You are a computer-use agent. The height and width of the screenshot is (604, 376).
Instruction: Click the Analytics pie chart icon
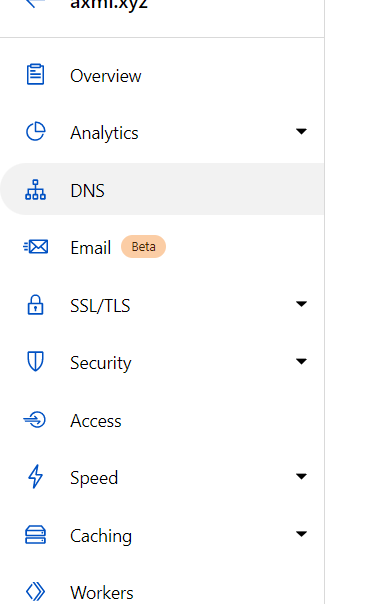point(35,132)
